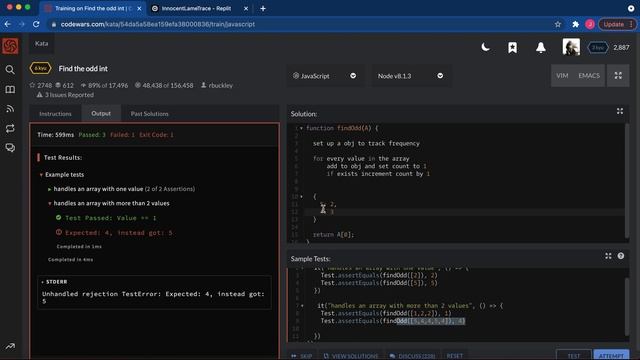Click the star icon next to 2748
The width and height of the screenshot is (640, 360).
click(32, 85)
